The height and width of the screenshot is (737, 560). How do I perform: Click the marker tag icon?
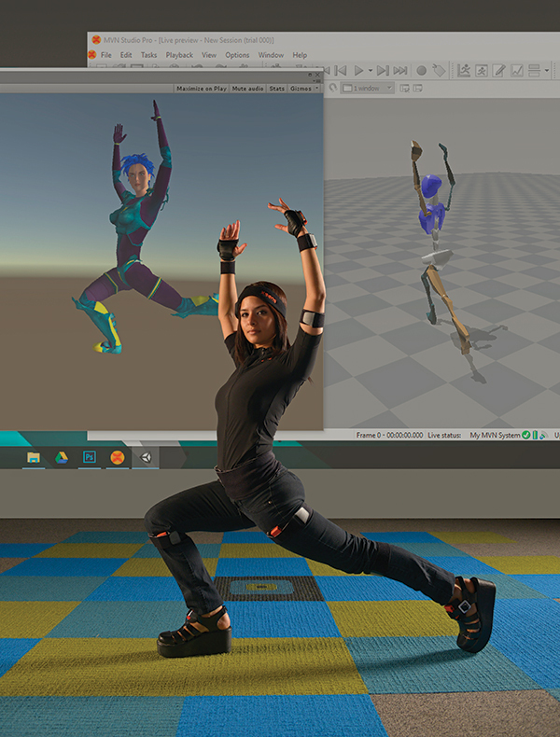[x=439, y=71]
